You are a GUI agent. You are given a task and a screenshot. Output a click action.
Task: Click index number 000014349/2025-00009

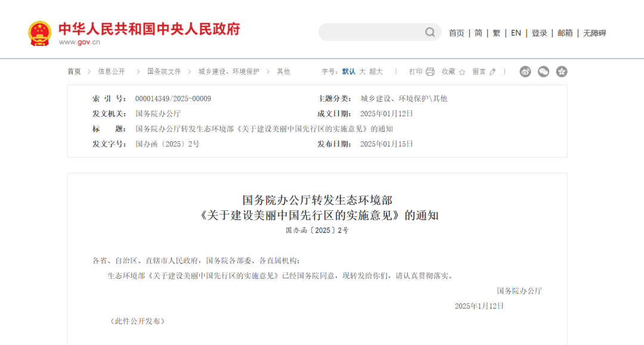[174, 99]
